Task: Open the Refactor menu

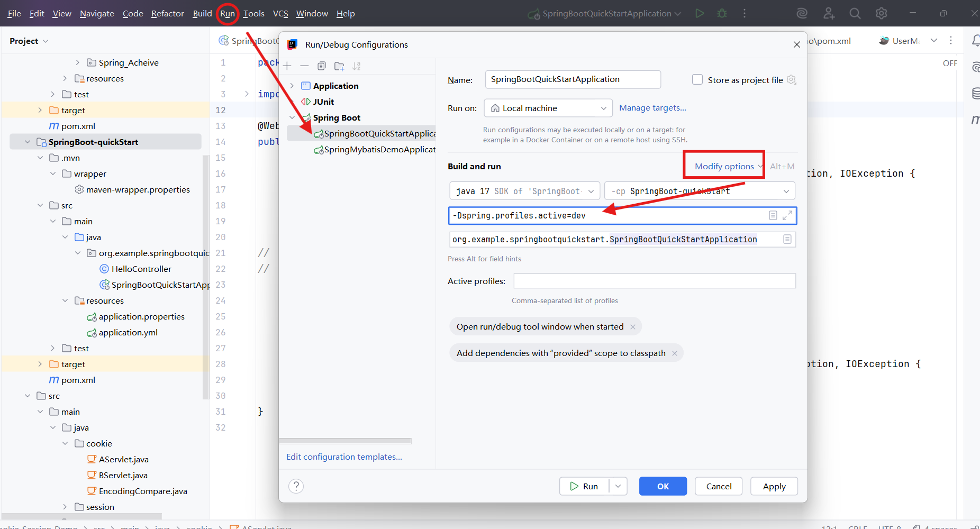Action: (x=167, y=13)
